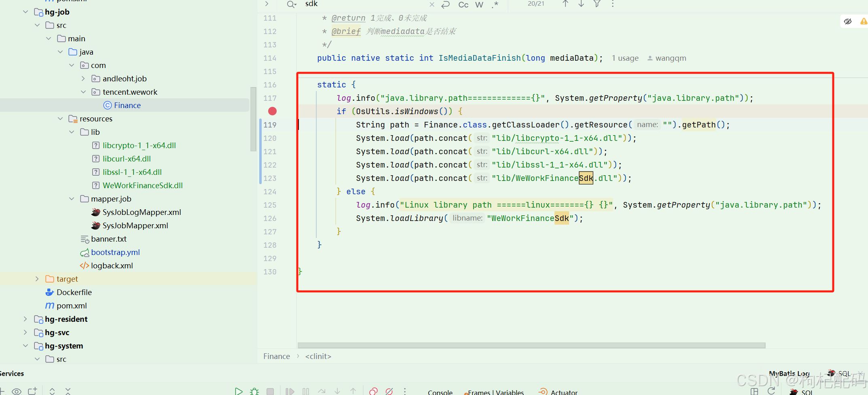Open the Dockerfile
Screen dimensions: 868x395
(x=74, y=292)
